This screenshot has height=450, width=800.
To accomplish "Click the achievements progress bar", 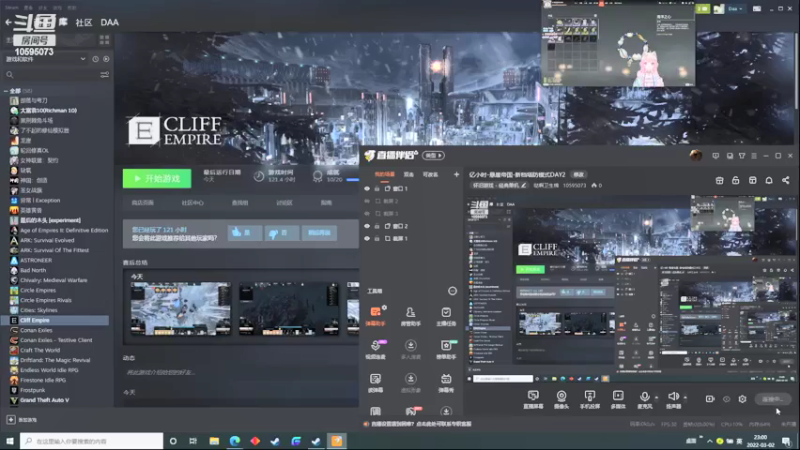I will [353, 180].
